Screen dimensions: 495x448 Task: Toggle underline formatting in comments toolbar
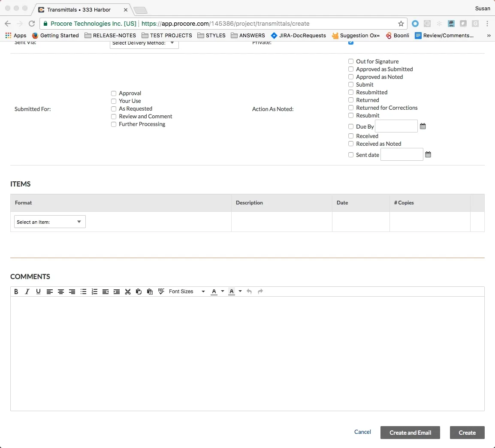click(x=38, y=292)
